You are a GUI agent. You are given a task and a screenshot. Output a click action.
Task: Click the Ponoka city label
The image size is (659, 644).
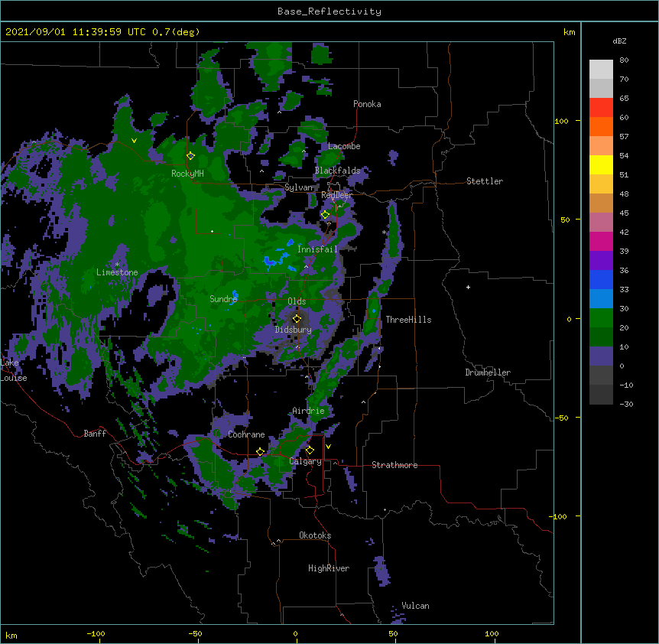[x=367, y=104]
